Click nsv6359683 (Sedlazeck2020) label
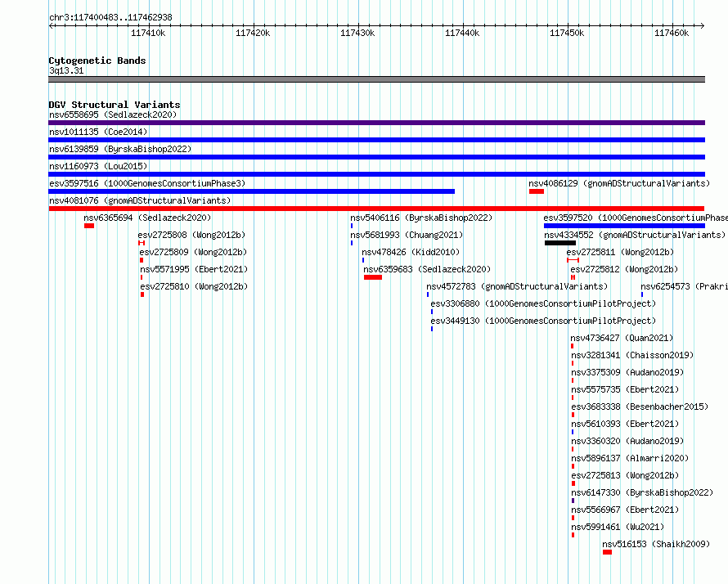 [x=427, y=269]
